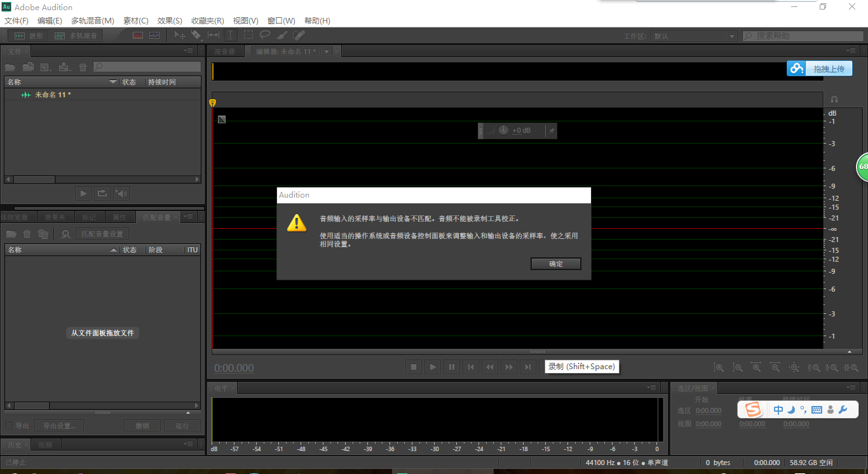Toggle auto-play speaker icon in 文件 panel
The width and height of the screenshot is (868, 474).
(x=121, y=193)
